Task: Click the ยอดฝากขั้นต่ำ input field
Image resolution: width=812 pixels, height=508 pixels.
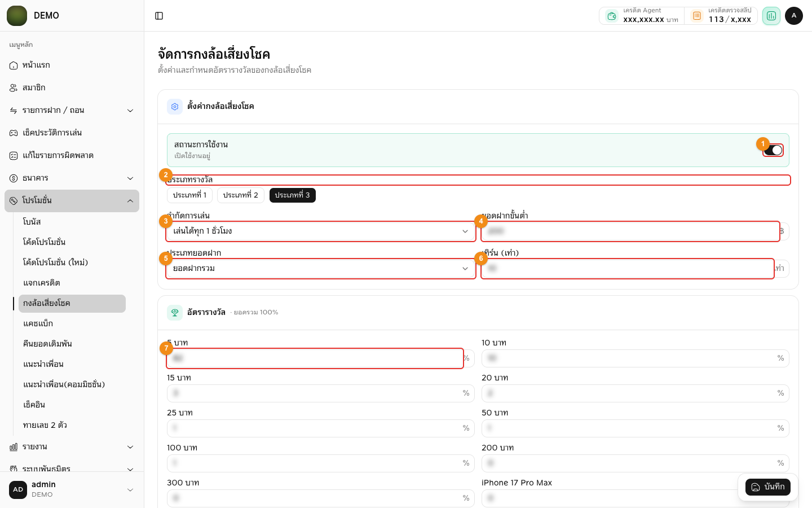Action: tap(636, 231)
